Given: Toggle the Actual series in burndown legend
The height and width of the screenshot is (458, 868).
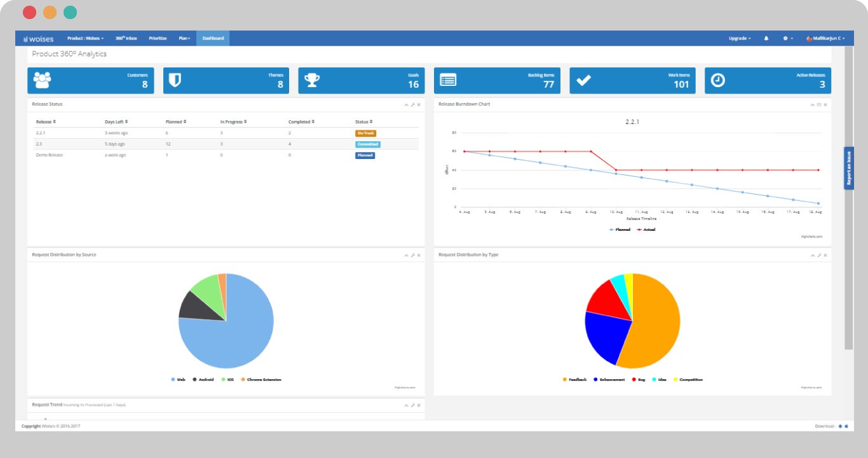Looking at the screenshot, I should pos(646,229).
